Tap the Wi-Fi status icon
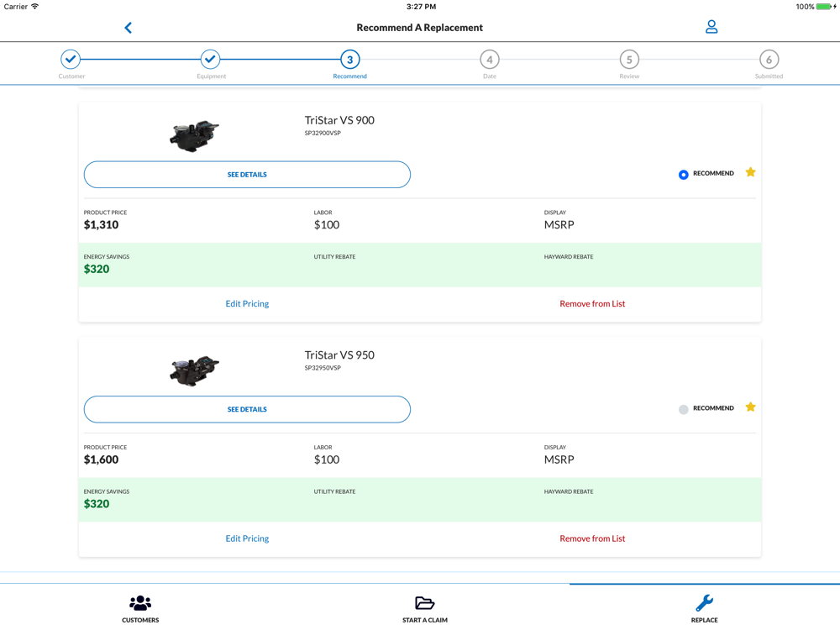 point(35,7)
